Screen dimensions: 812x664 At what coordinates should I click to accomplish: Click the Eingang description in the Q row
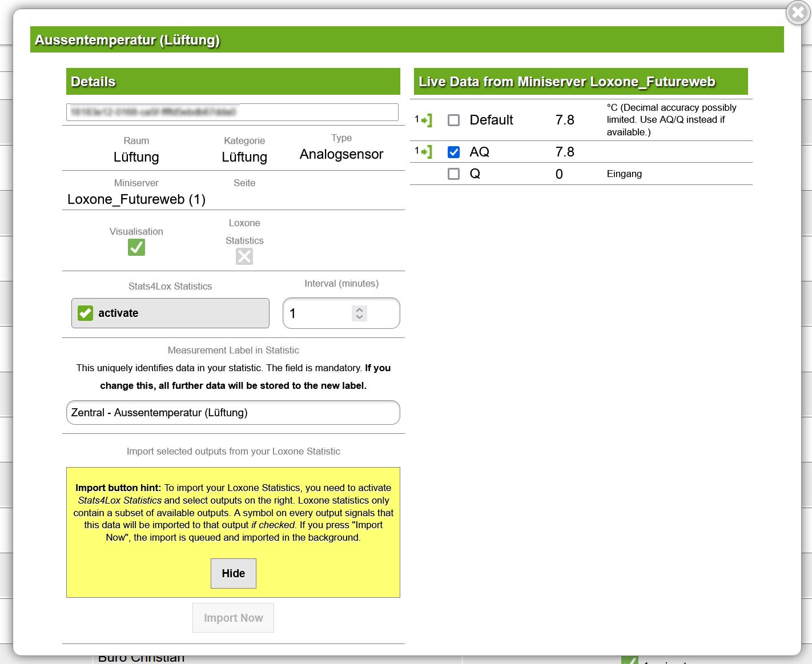pos(624,174)
